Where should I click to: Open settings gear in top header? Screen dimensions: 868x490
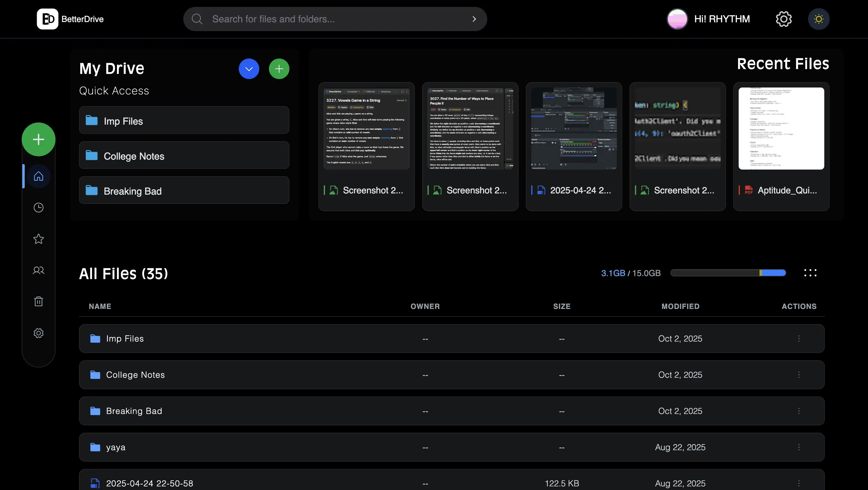click(x=783, y=19)
